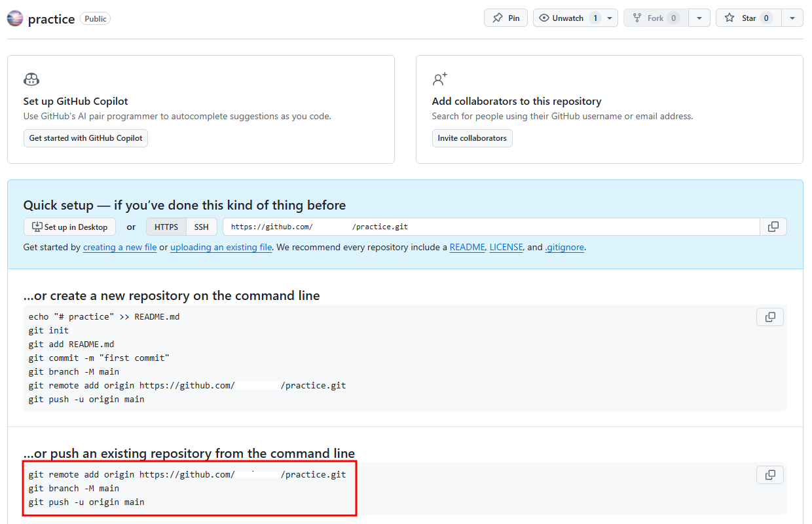Screen dimensions: 812x524
Task: Click the GitHub Copilot icon
Action: (x=31, y=80)
